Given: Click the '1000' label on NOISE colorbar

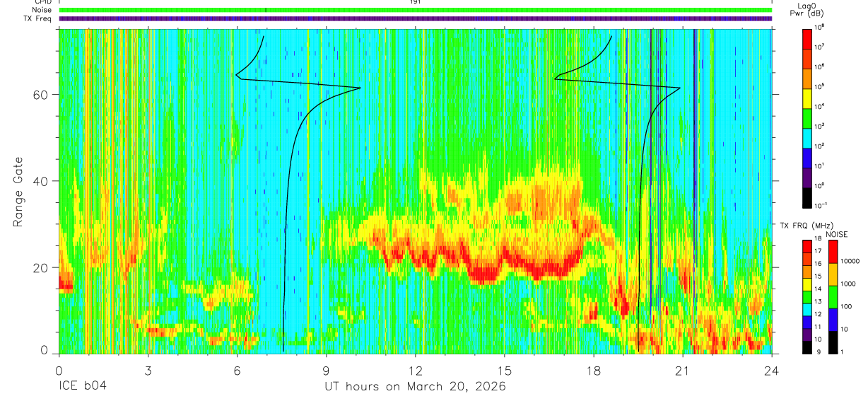Looking at the screenshot, I should [849, 284].
